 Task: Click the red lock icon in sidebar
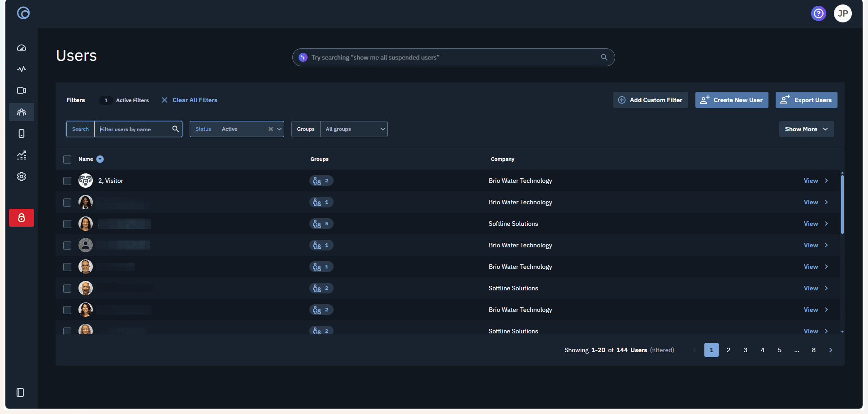point(22,218)
